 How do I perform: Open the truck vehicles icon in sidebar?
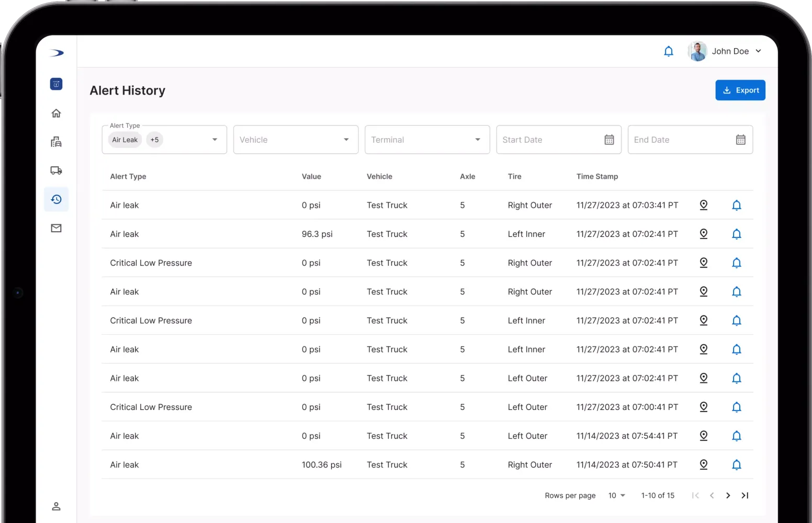pyautogui.click(x=56, y=170)
